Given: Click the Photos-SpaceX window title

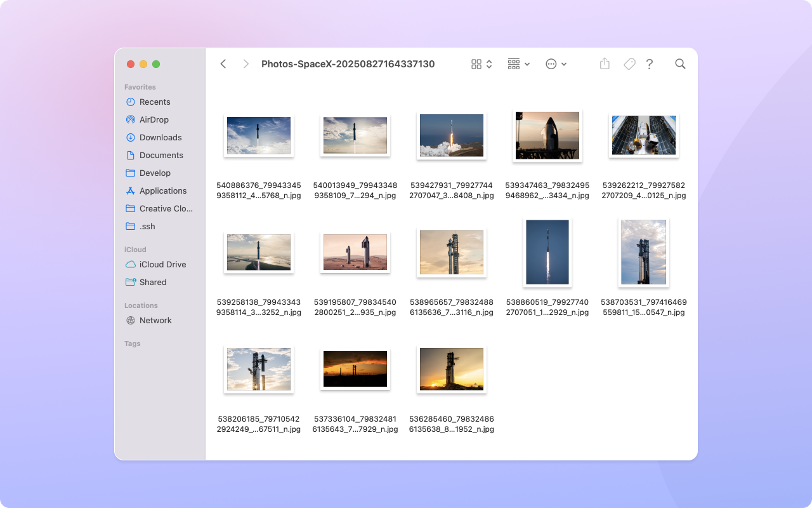Looking at the screenshot, I should 348,64.
